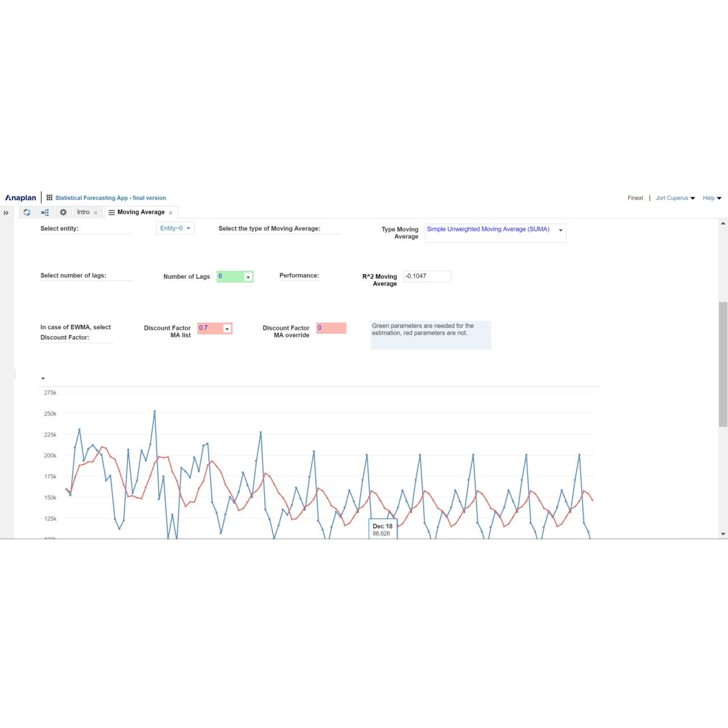Expand the left sidebar chevrons

(6, 213)
